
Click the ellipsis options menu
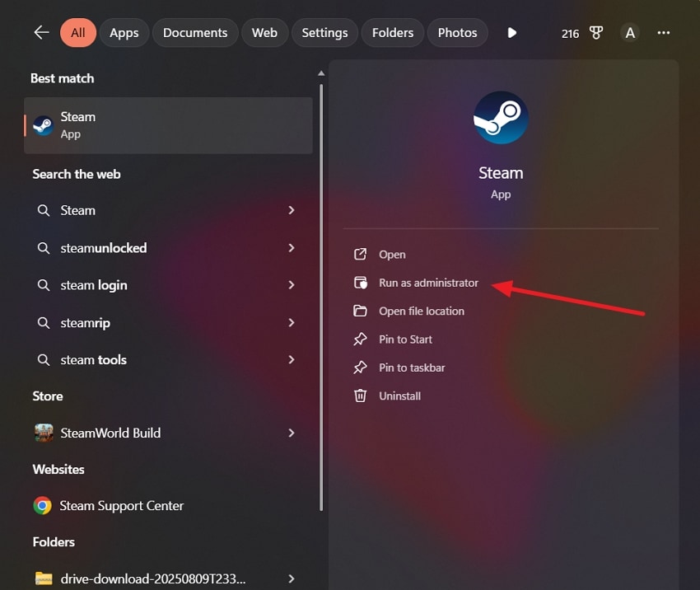pos(664,33)
